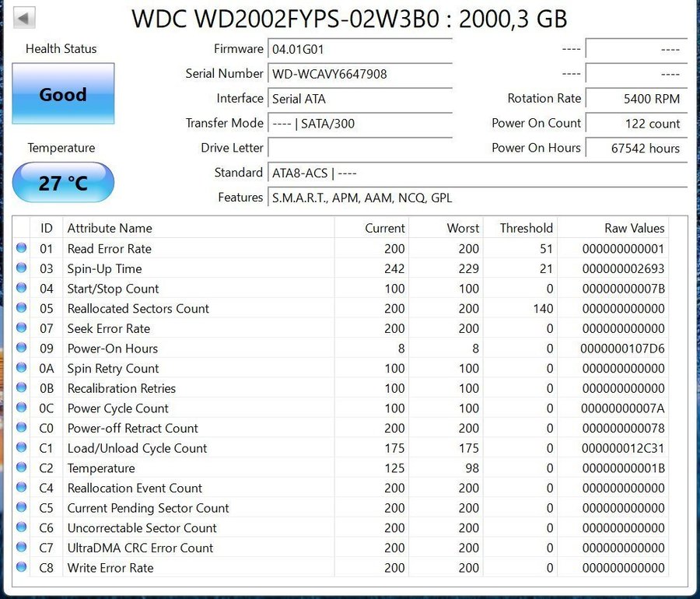Click status icon for Temperature attribute
This screenshot has width=700, height=599.
(22, 468)
